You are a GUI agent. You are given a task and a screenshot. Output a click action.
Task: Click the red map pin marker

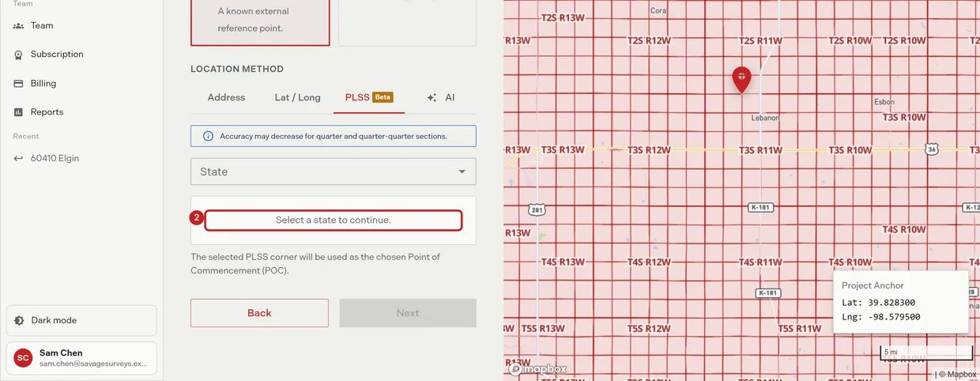(741, 79)
